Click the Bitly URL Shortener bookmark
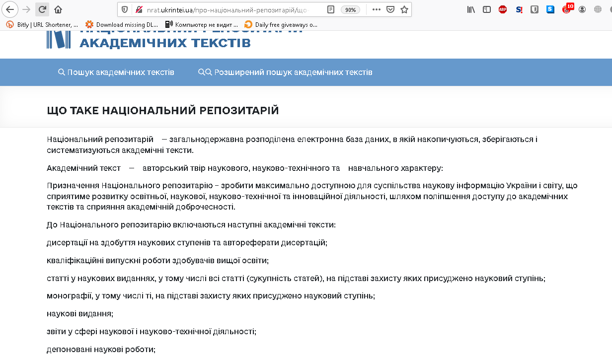612x364 pixels. 42,24
